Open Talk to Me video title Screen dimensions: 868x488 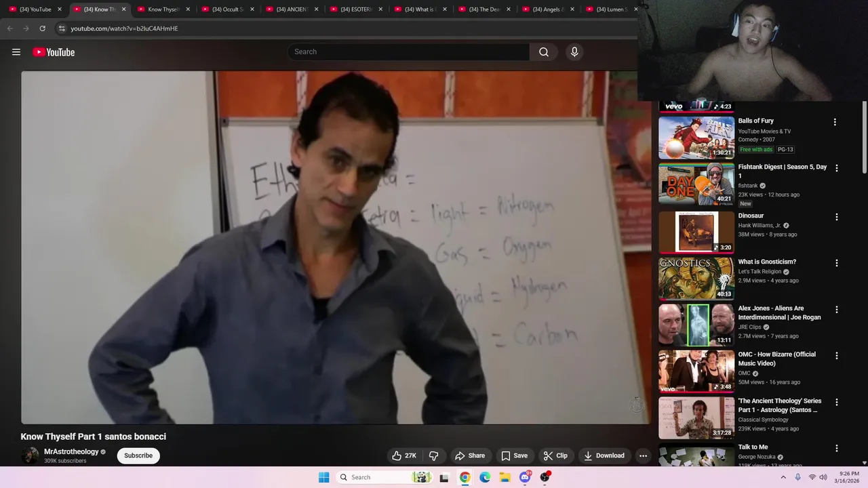coord(753,447)
